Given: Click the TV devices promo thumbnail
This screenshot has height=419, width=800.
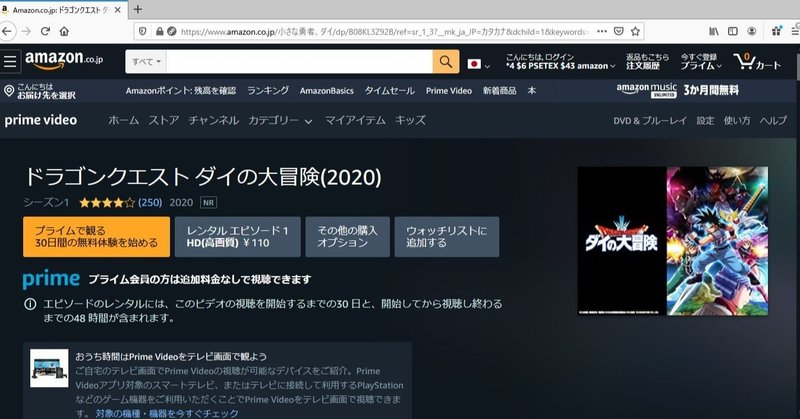Looking at the screenshot, I should pyautogui.click(x=49, y=368).
